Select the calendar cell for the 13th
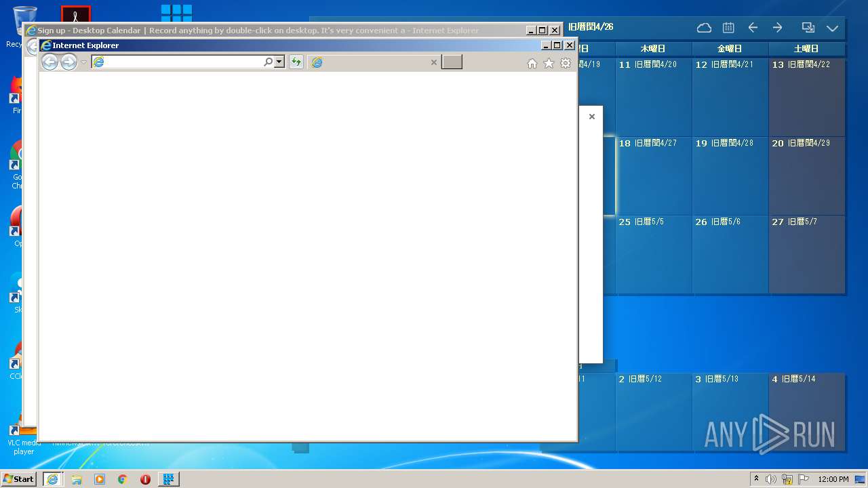Viewport: 868px width, 488px height. pyautogui.click(x=807, y=97)
